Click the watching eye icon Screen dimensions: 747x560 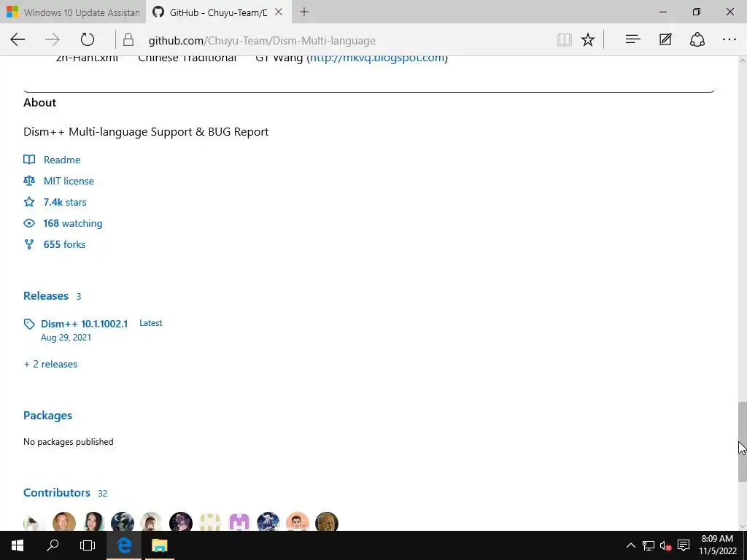[29, 223]
